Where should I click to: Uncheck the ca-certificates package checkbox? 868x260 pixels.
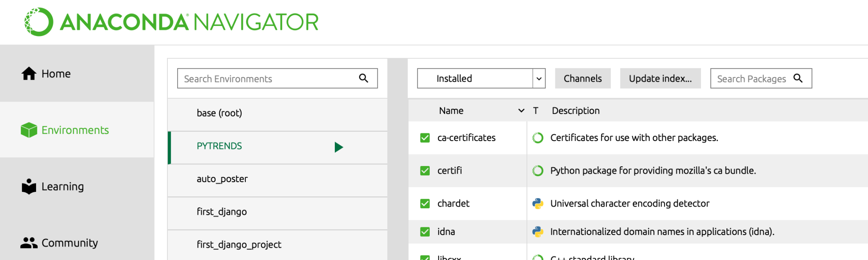pos(425,138)
